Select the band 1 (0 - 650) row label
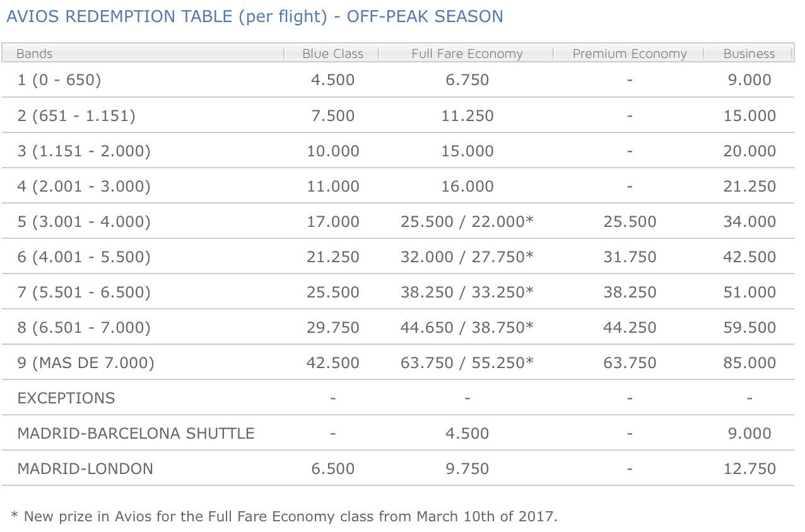 coord(59,80)
